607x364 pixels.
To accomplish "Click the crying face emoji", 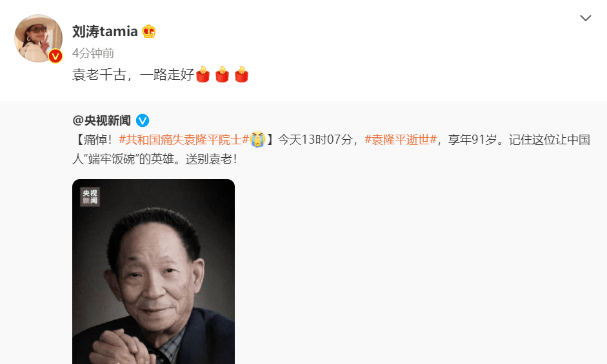I will [x=257, y=139].
